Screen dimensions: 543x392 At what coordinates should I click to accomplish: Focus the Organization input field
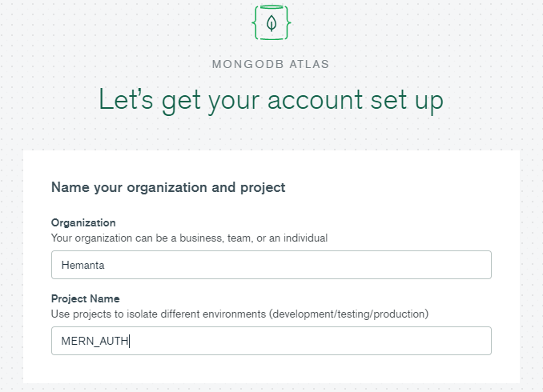(271, 265)
